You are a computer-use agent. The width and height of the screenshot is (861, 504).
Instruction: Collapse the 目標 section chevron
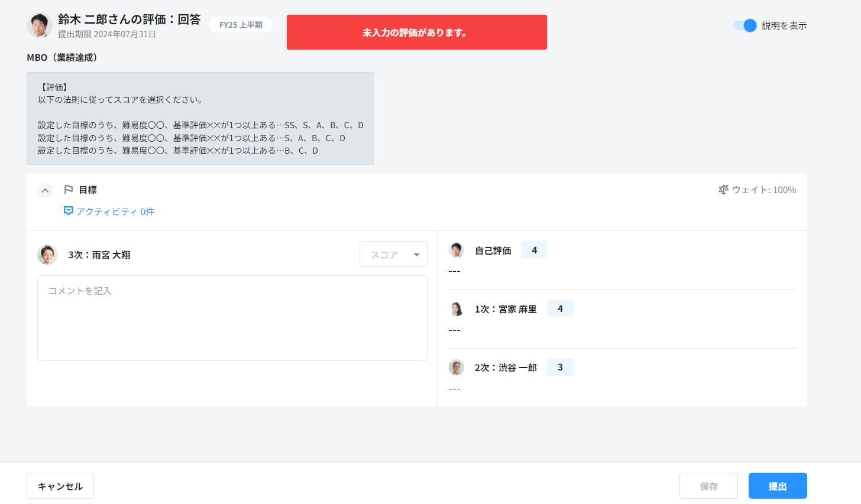(x=46, y=190)
